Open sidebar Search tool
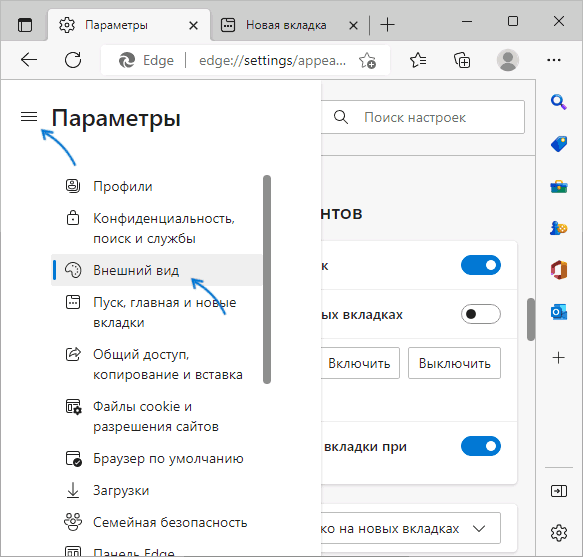Image resolution: width=583 pixels, height=557 pixels. [x=558, y=102]
